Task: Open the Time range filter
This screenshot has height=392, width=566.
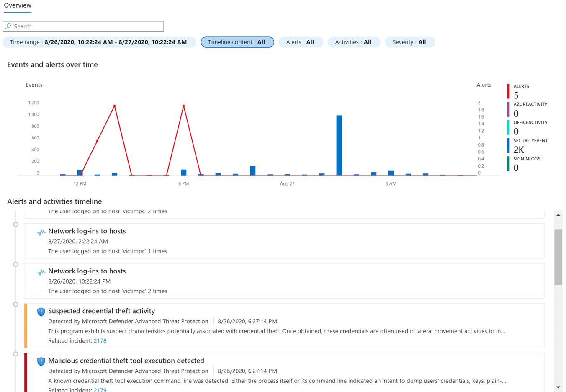Action: tap(99, 42)
